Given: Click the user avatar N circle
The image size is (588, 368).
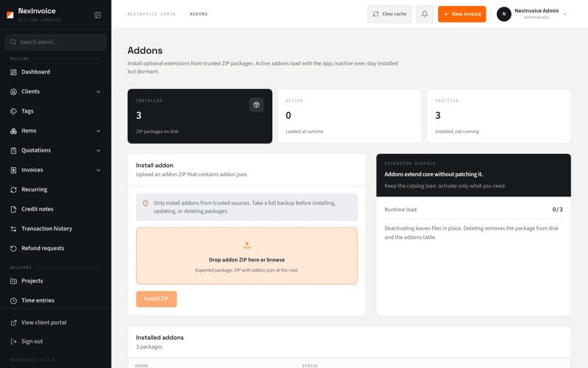Looking at the screenshot, I should pyautogui.click(x=504, y=14).
